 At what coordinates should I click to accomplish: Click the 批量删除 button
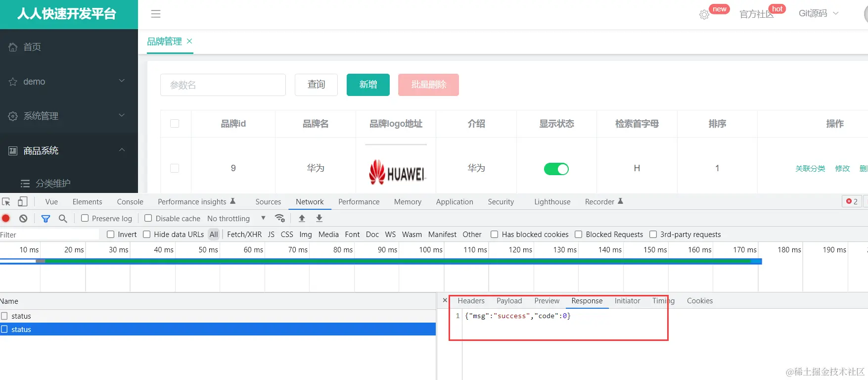[428, 85]
